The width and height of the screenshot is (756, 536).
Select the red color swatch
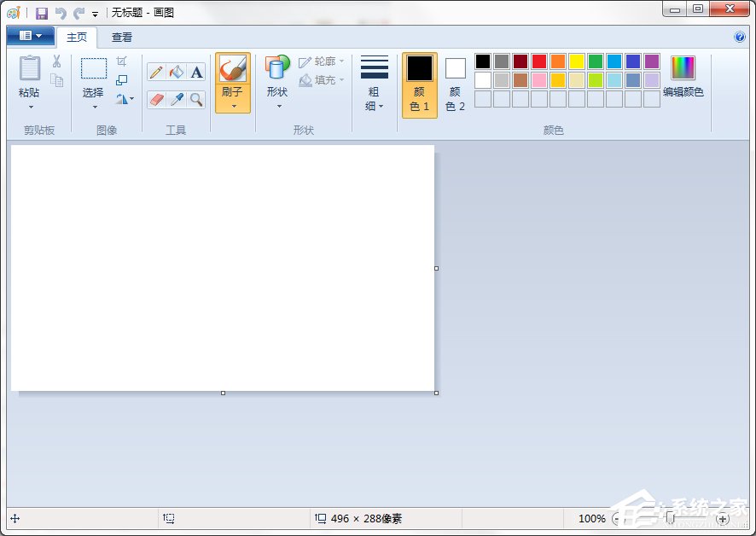coord(538,61)
